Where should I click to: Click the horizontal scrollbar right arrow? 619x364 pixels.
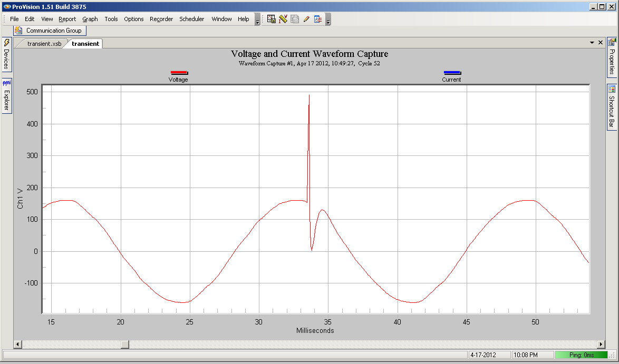point(602,345)
